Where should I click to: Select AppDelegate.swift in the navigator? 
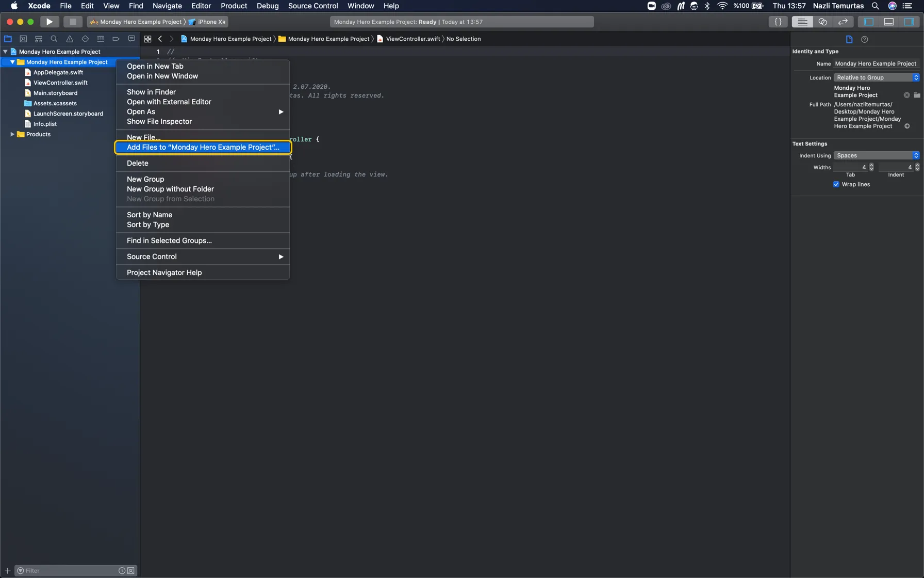[58, 72]
